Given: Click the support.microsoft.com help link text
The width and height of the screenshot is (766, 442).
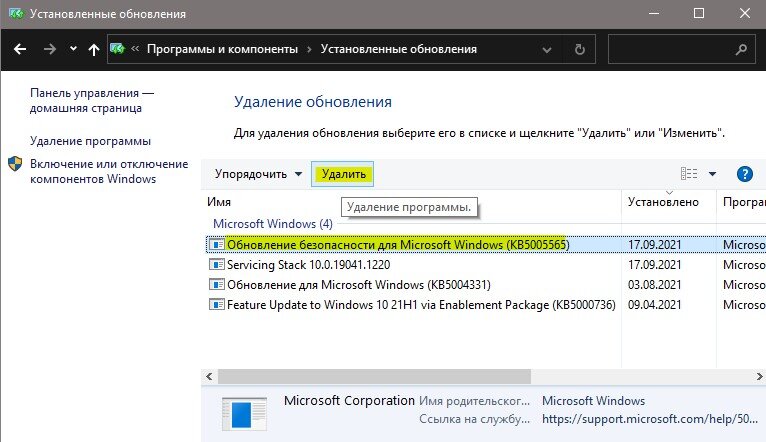Looking at the screenshot, I should [x=650, y=419].
